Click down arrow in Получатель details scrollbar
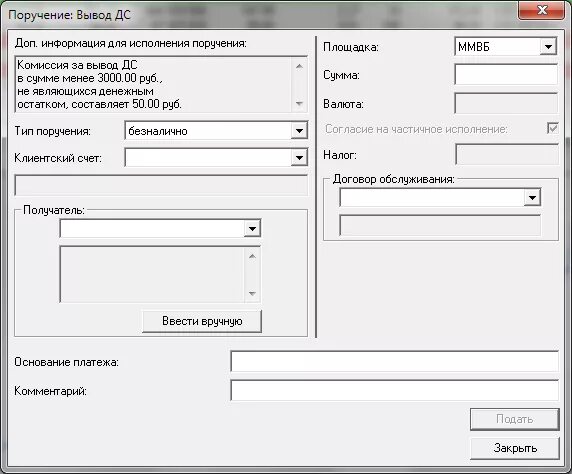This screenshot has width=572, height=474. [252, 293]
